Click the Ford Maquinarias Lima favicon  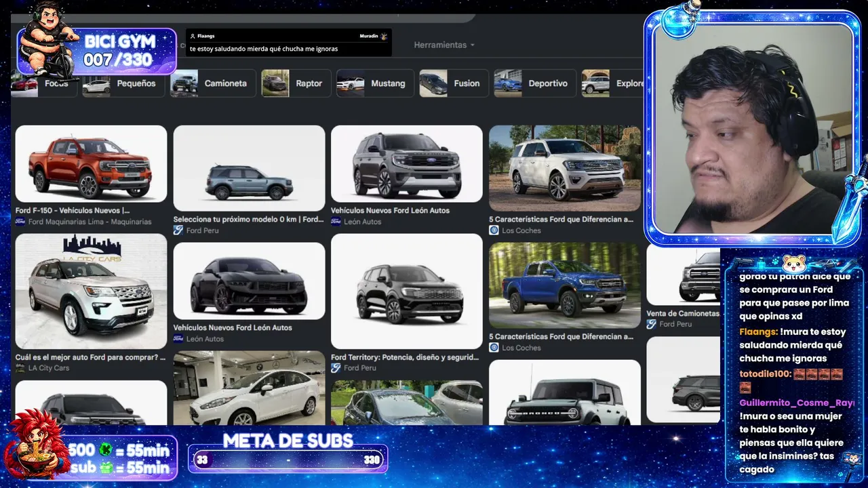[20, 222]
